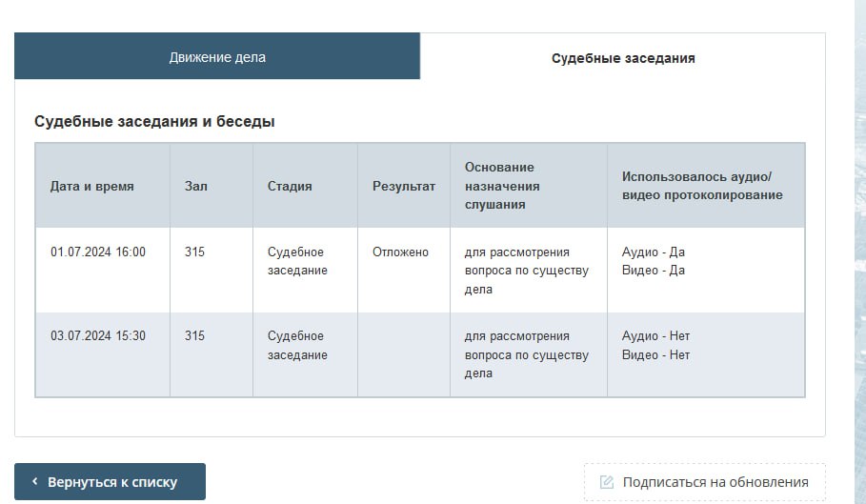Select the Аудио - Да cell text
866x504 pixels.
point(654,252)
